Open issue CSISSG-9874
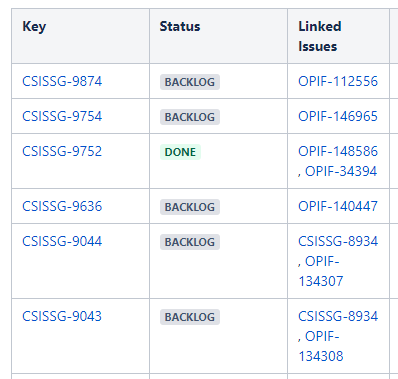The image size is (398, 379). pyautogui.click(x=62, y=81)
